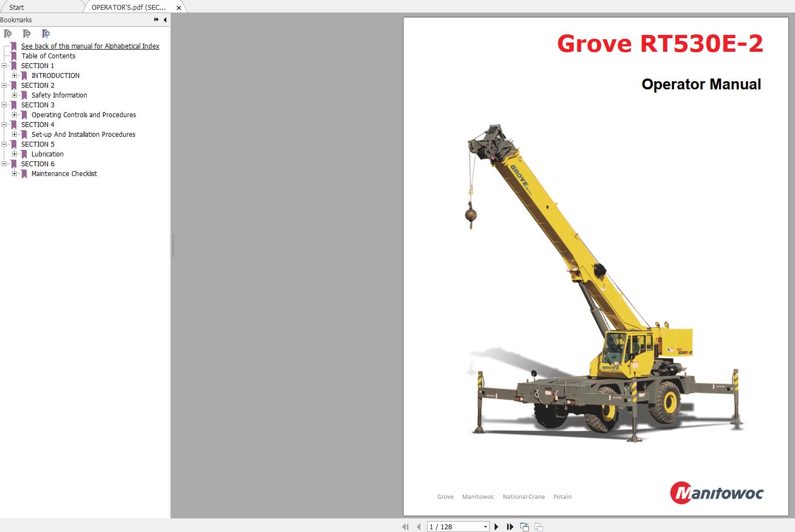Open the Alphabetical Index bookmark link
Viewport: 795px width, 532px height.
(90, 46)
